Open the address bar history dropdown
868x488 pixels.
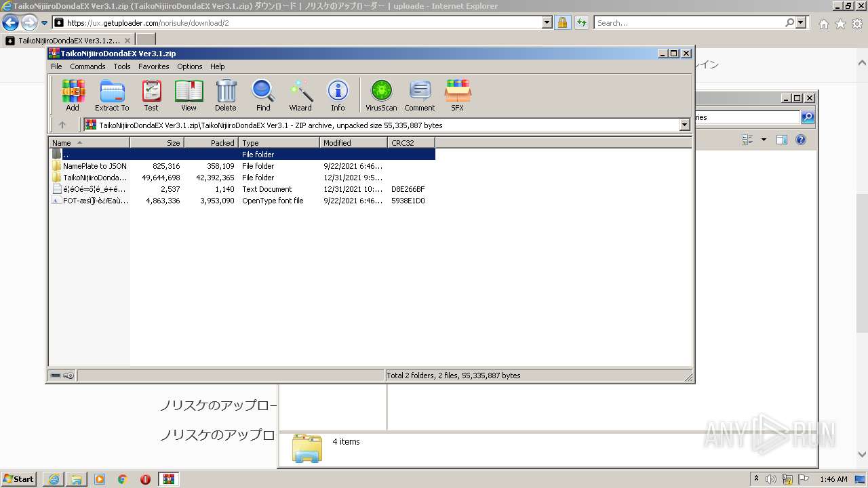547,22
